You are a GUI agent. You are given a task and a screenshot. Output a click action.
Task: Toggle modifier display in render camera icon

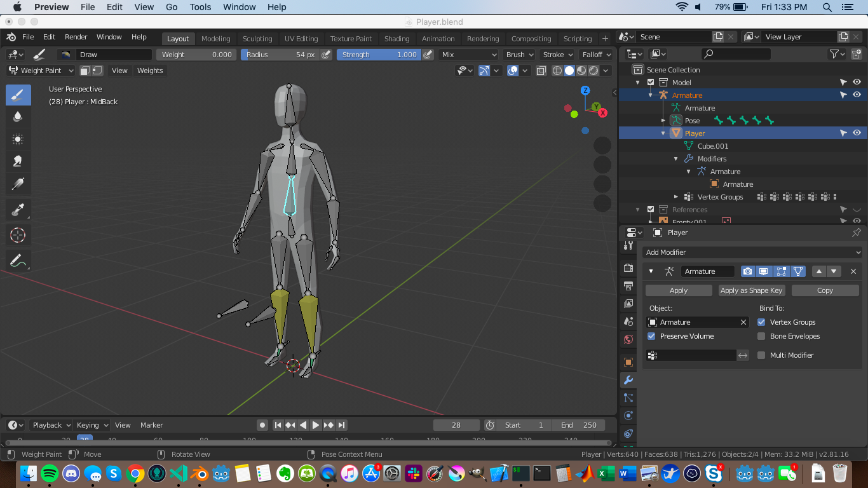(748, 271)
